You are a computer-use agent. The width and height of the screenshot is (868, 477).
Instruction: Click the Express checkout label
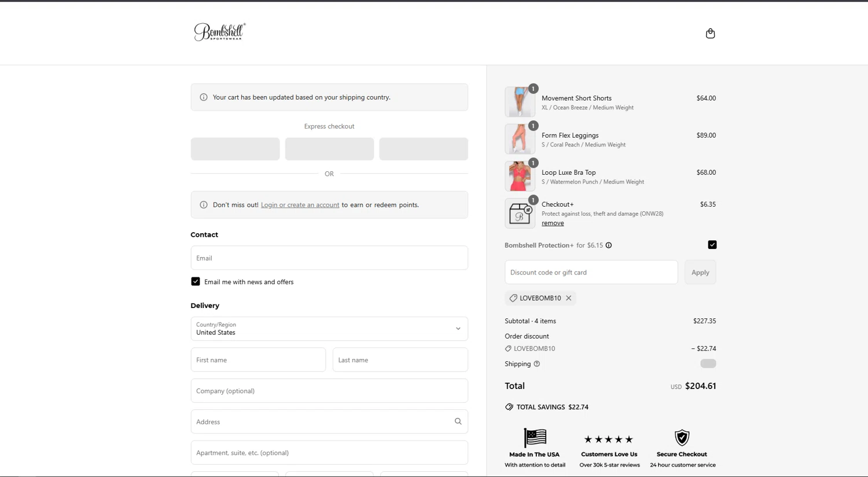click(329, 126)
